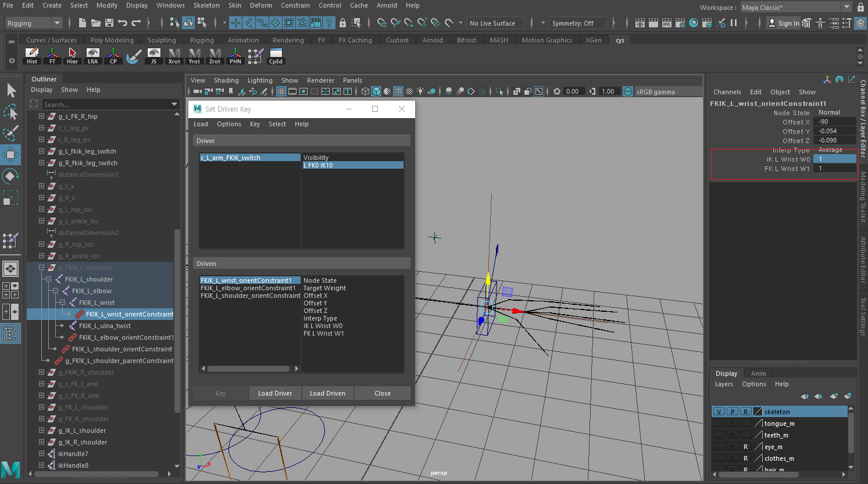The image size is (868, 484).
Task: Enable the R toggle on eye_m layer
Action: pos(745,446)
